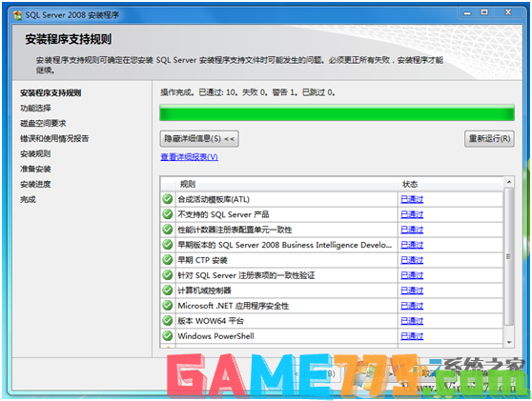Open 已通过 status link for 合成活动模板库(ATL)
This screenshot has height=401, width=532.
[412, 199]
